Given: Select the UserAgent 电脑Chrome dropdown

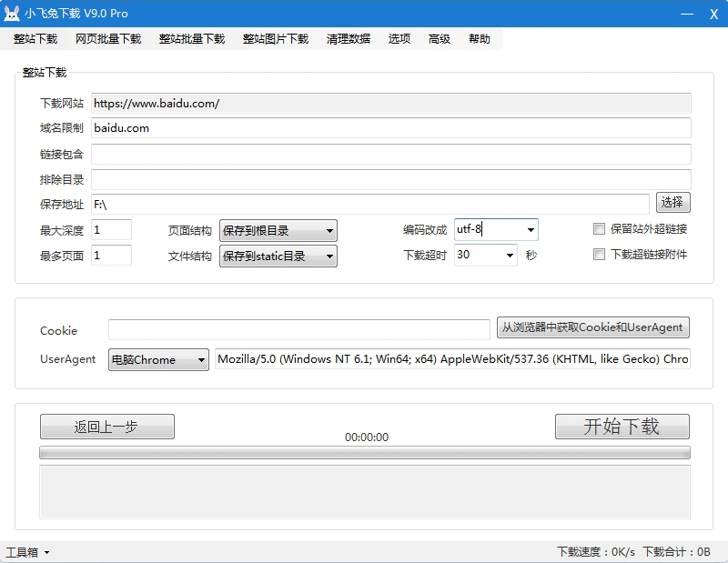Looking at the screenshot, I should 158,360.
